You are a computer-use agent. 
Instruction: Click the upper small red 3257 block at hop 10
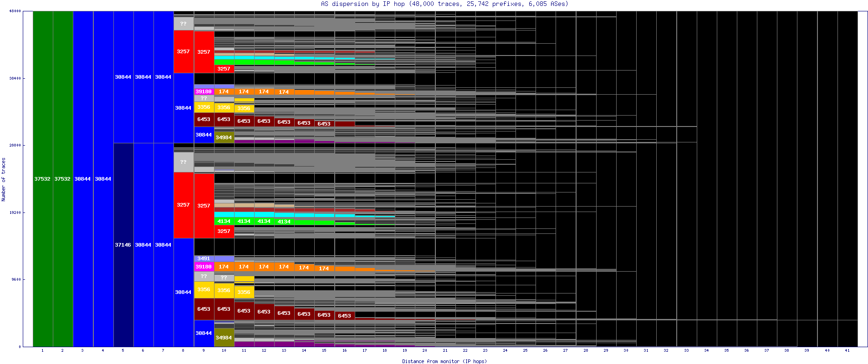224,69
